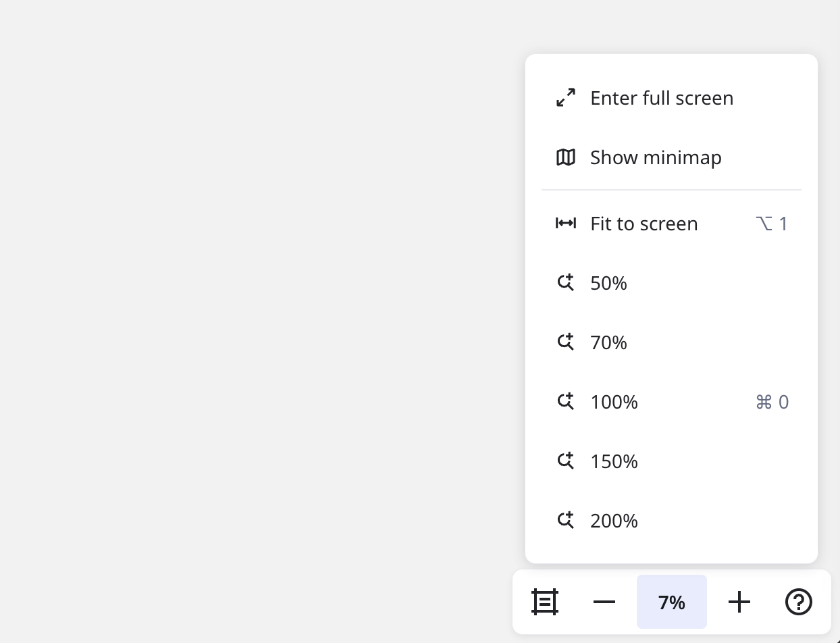Screen dimensions: 840x643
Task: Open the help question mark icon
Action: click(x=799, y=602)
